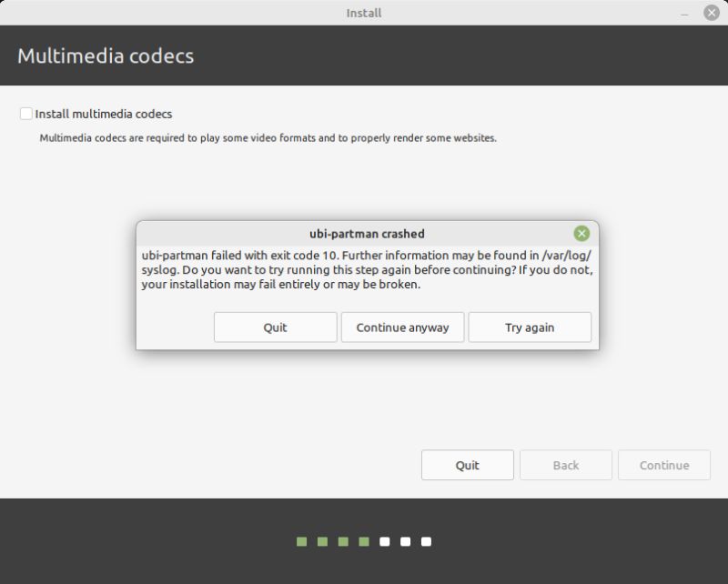This screenshot has width=728, height=584.
Task: Click the first green progress square
Action: [301, 541]
